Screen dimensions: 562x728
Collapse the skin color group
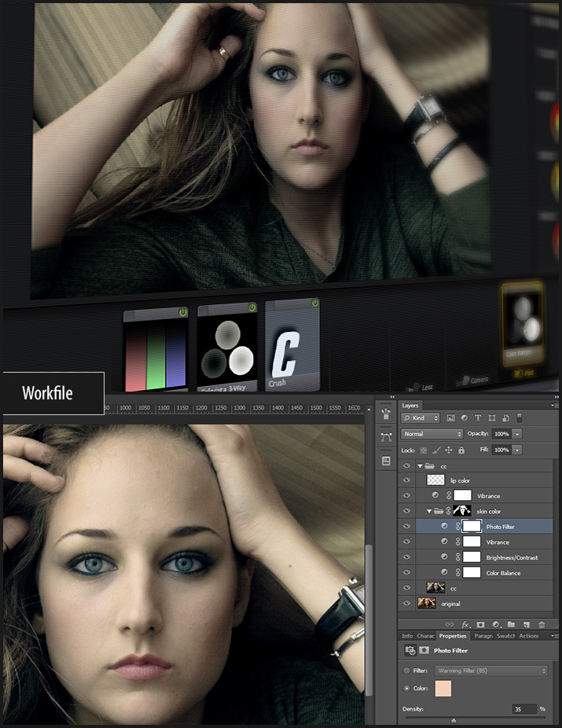coord(429,511)
